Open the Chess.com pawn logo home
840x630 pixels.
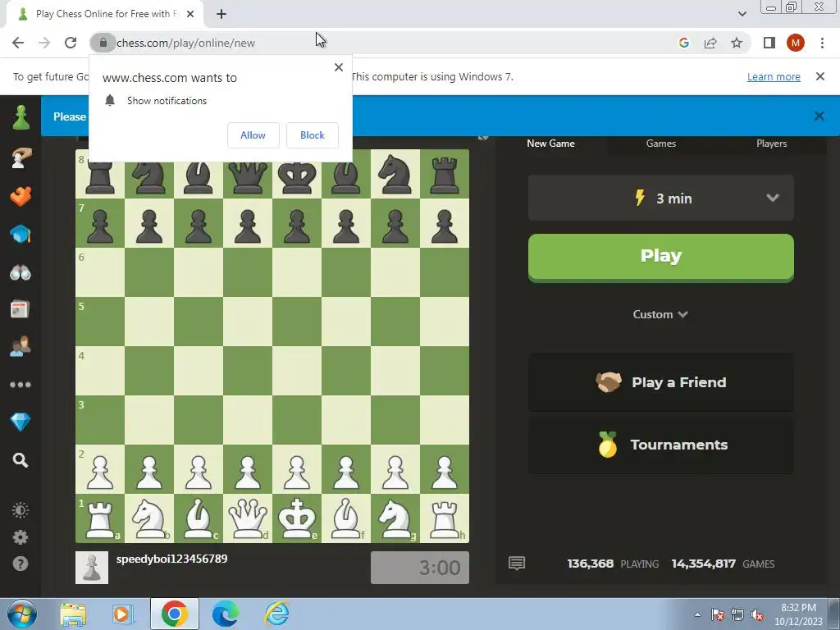pyautogui.click(x=21, y=117)
